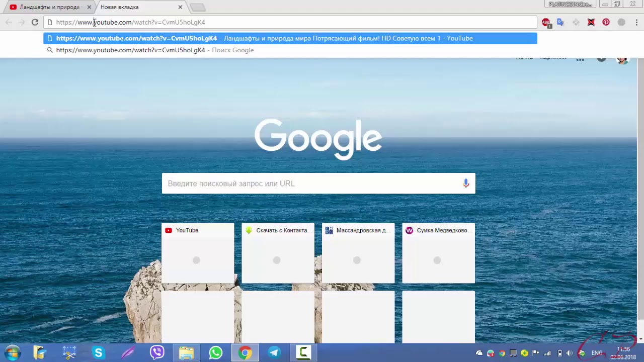Open the Google apps grid icon
644x362 pixels.
coord(580,59)
